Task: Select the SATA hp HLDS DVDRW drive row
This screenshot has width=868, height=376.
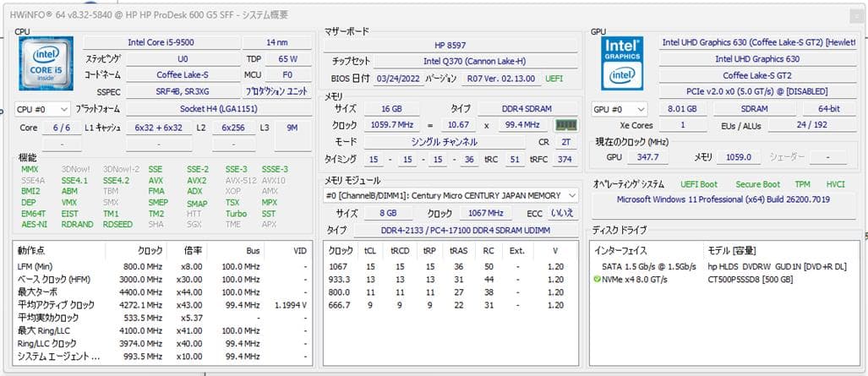Action: click(x=724, y=266)
